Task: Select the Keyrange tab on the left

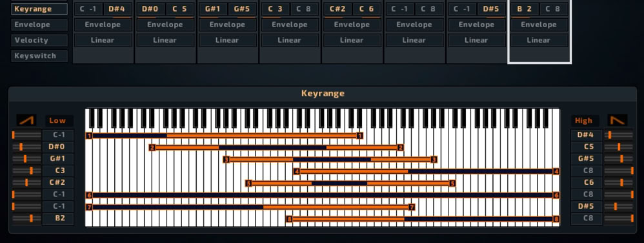Action: tap(39, 9)
